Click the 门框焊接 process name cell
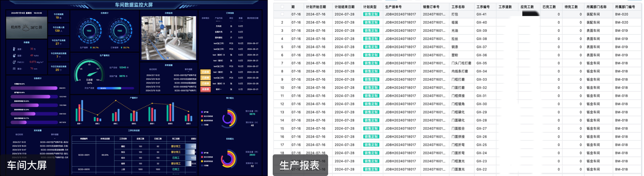The height and width of the screenshot is (176, 644). pyautogui.click(x=458, y=96)
